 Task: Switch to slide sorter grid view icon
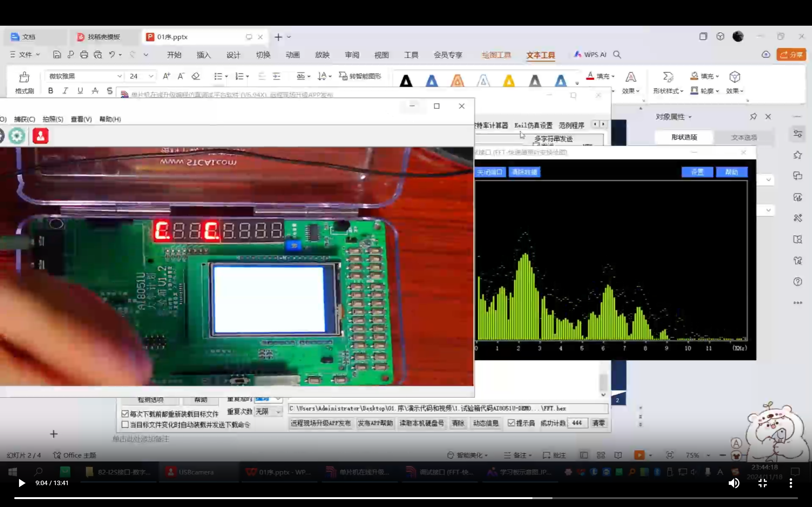pos(601,455)
